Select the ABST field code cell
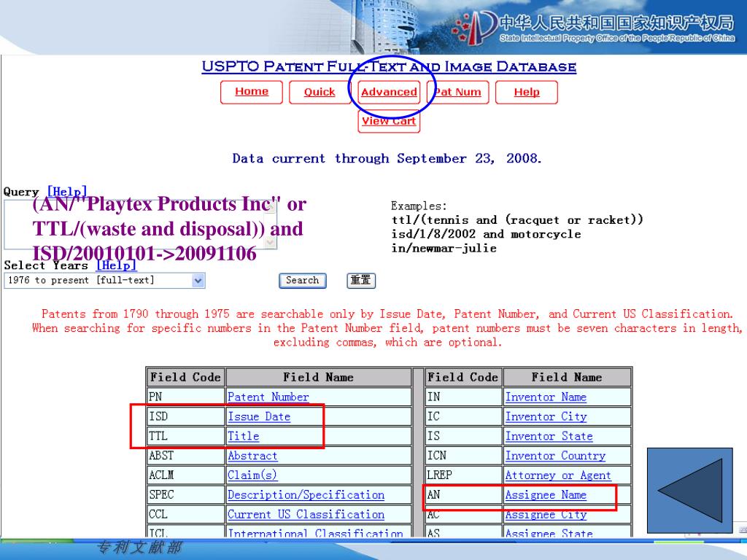The image size is (747, 560). 185,455
